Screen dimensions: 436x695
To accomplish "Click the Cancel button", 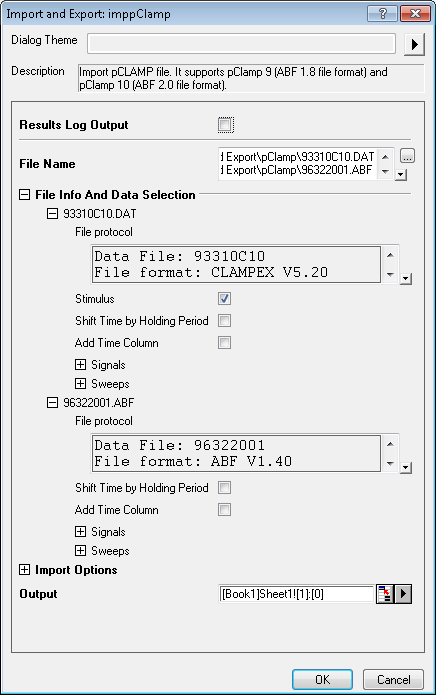I will 393,679.
